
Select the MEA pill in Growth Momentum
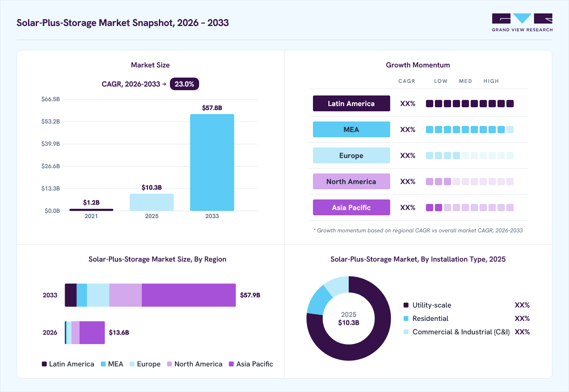click(x=352, y=130)
